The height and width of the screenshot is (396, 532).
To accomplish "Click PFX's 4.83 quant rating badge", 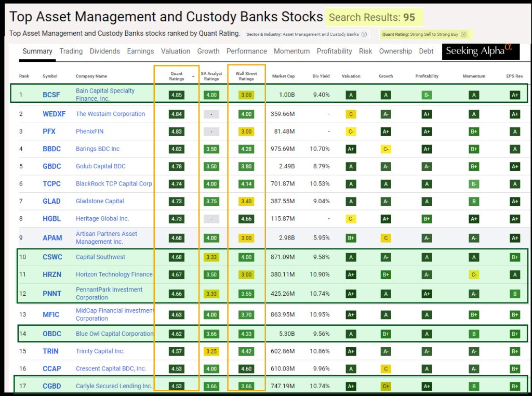I will click(177, 131).
